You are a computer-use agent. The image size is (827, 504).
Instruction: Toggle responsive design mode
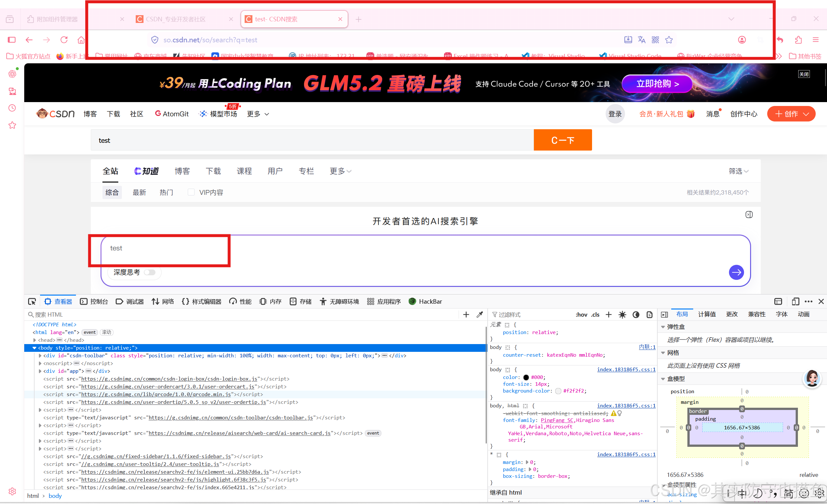click(x=795, y=301)
